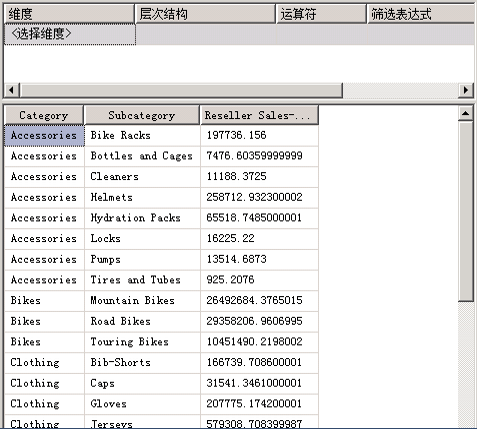Viewport: 477px width, 429px height.
Task: Select the Helmets cell
Action: [x=142, y=198]
